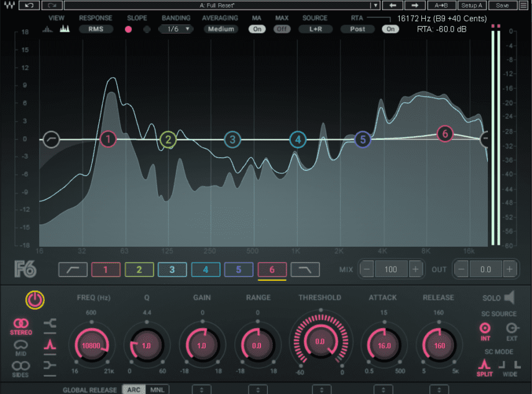Image resolution: width=532 pixels, height=394 pixels.
Task: Select the pink SLOPE dot
Action: (128, 29)
